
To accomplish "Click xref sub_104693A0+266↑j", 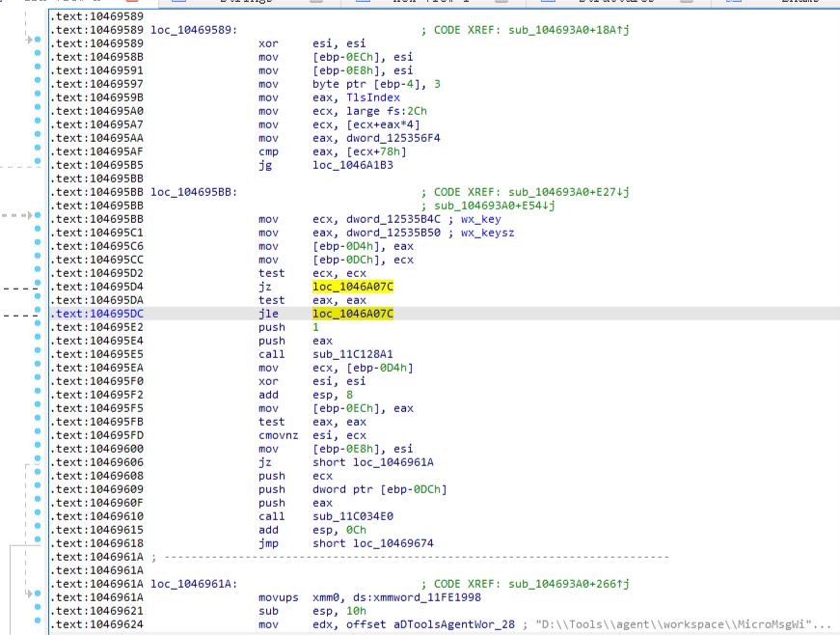I will 569,584.
